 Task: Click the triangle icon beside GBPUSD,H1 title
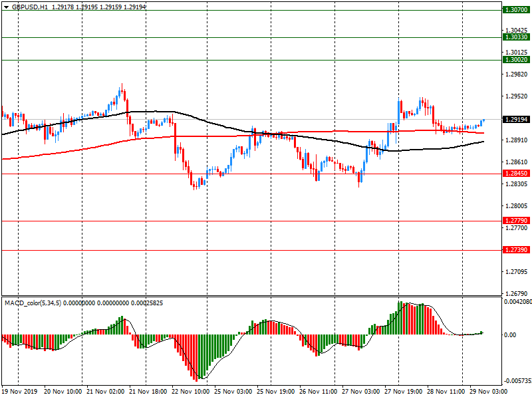[x=5, y=6]
